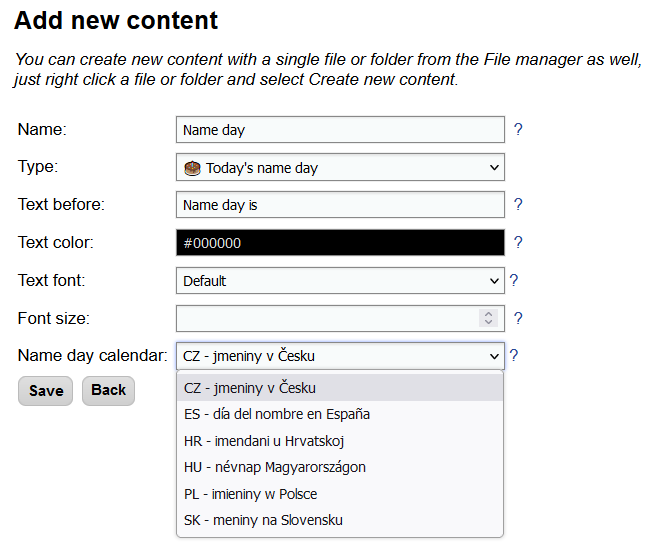Collapse the Name day calendar dropdown
Image resolution: width=651 pixels, height=550 pixels.
[340, 356]
